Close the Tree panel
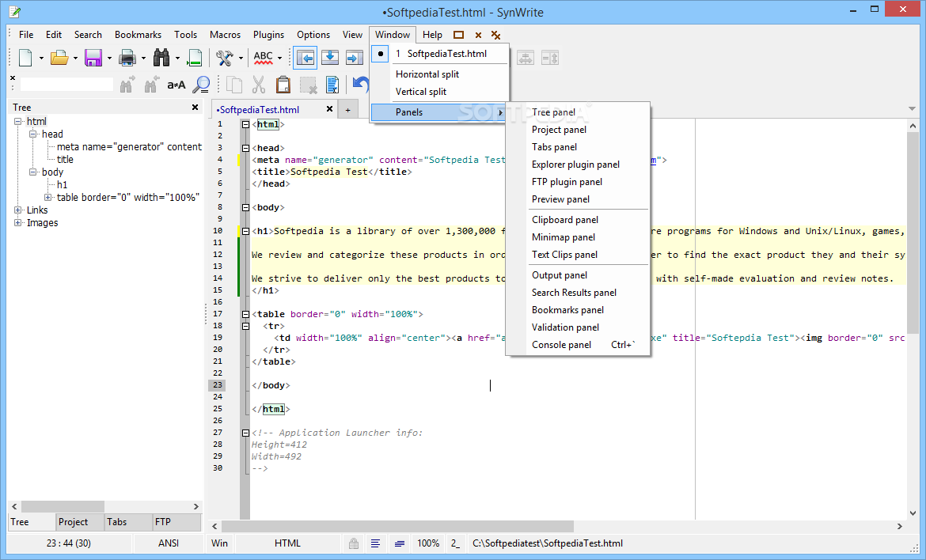926x560 pixels. pos(195,108)
